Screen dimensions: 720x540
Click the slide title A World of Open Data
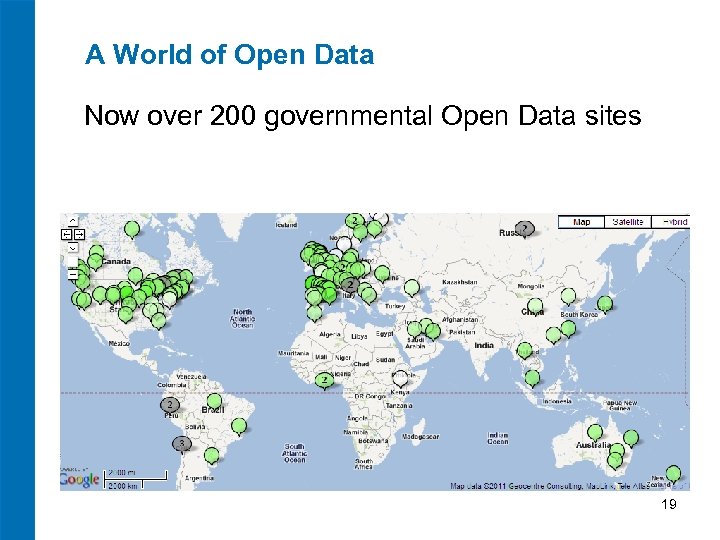tap(230, 55)
